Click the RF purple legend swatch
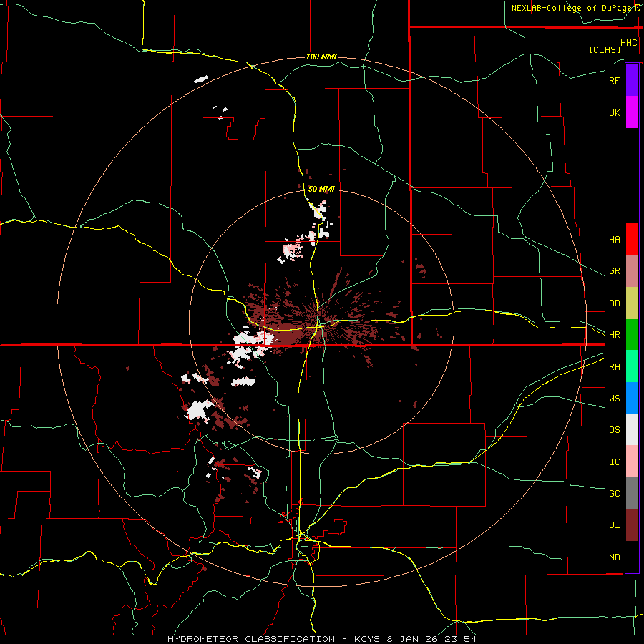 [x=632, y=80]
